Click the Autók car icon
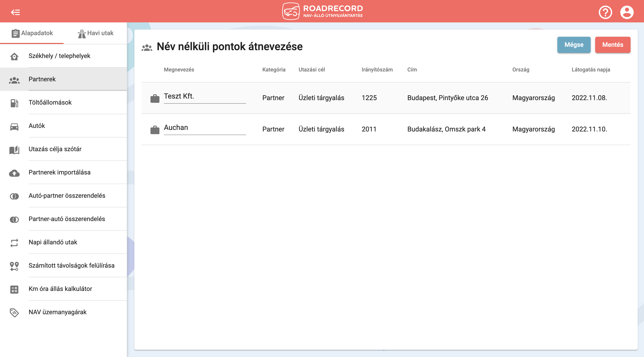644x357 pixels. [x=14, y=127]
